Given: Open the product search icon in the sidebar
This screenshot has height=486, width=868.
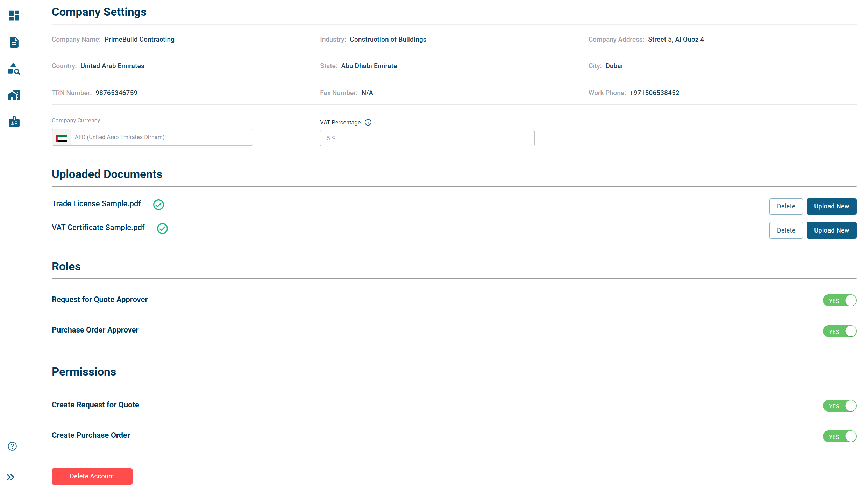Looking at the screenshot, I should [x=14, y=69].
